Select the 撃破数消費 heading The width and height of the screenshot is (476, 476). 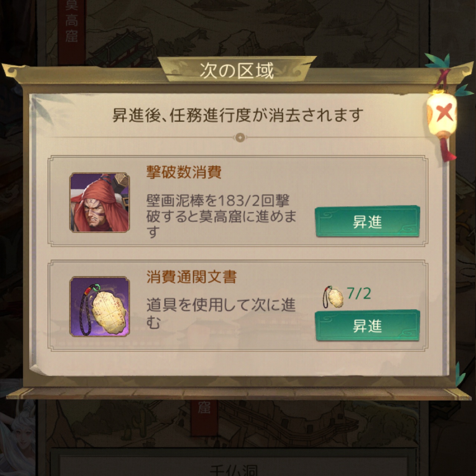tap(184, 173)
